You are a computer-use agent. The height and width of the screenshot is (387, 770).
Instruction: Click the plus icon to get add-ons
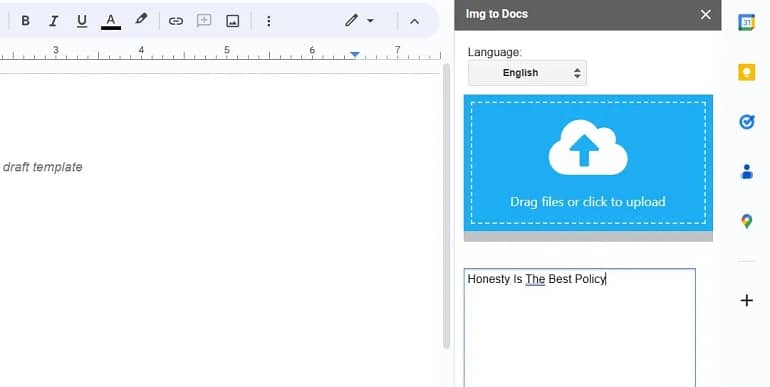[x=746, y=300]
